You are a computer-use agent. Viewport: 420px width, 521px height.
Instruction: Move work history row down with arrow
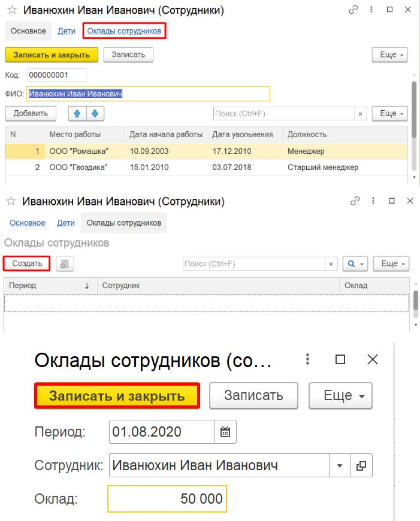coord(95,114)
